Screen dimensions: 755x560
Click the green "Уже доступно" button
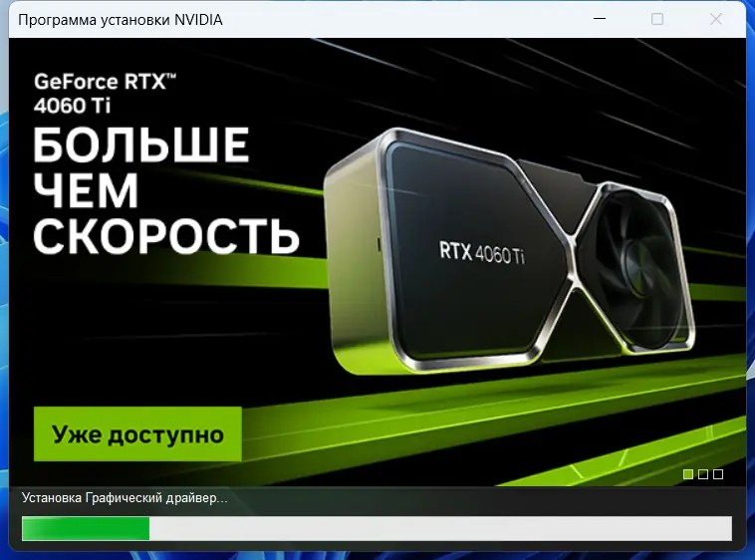pos(137,433)
